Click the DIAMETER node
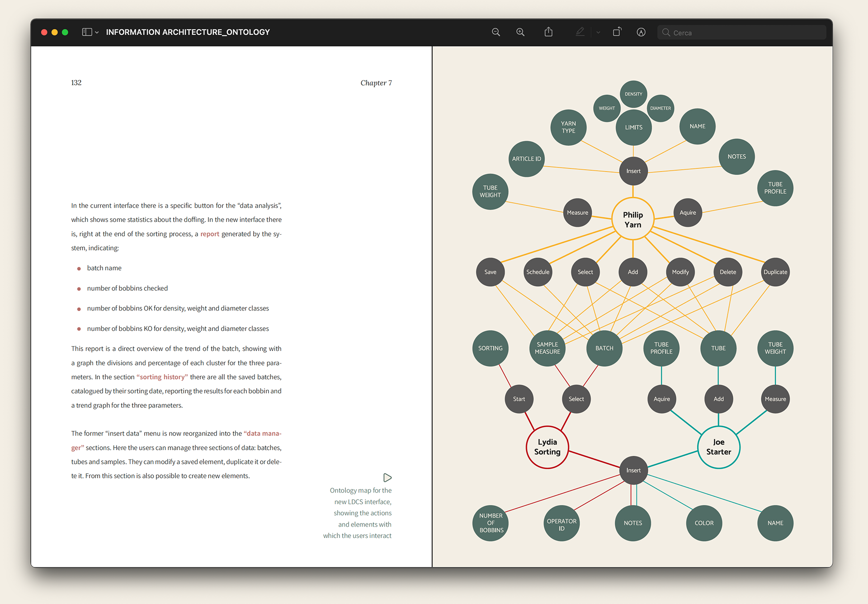The height and width of the screenshot is (604, 868). (x=660, y=108)
